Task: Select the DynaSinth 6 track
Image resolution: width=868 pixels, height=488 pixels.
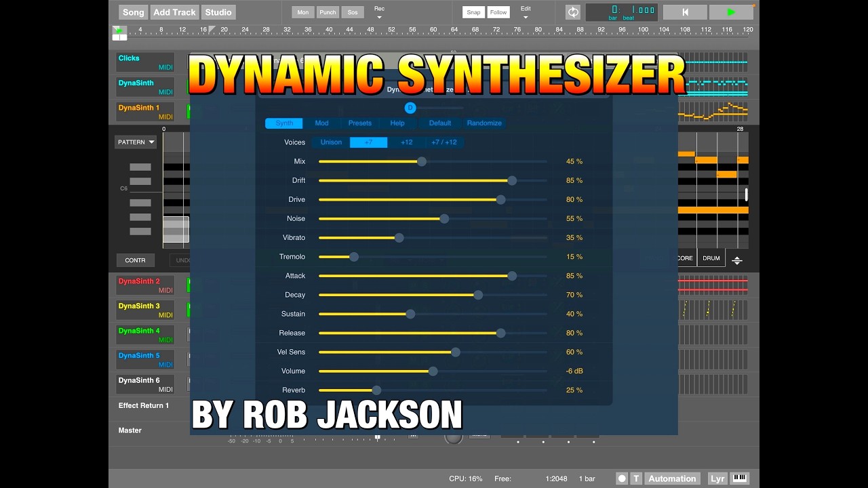Action: click(x=145, y=384)
